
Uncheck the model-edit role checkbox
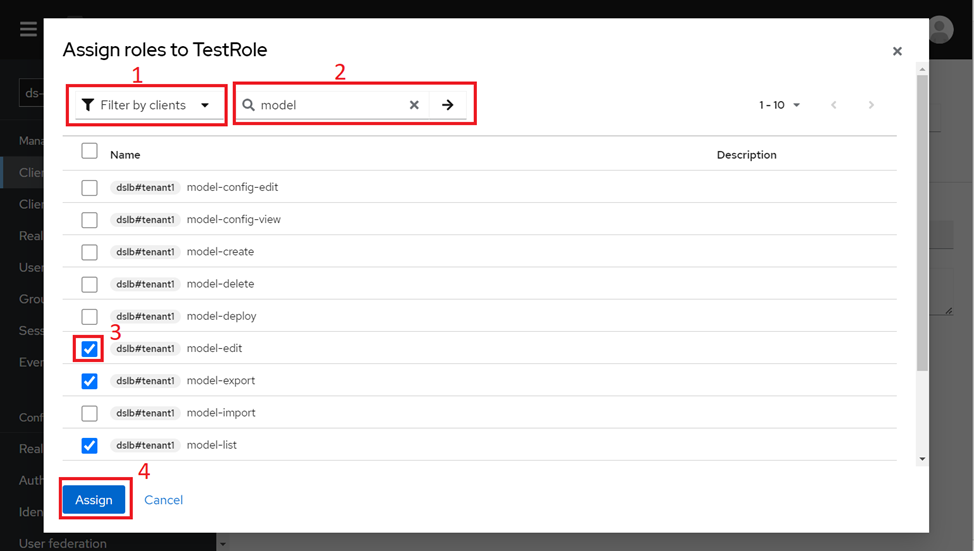[x=90, y=349]
